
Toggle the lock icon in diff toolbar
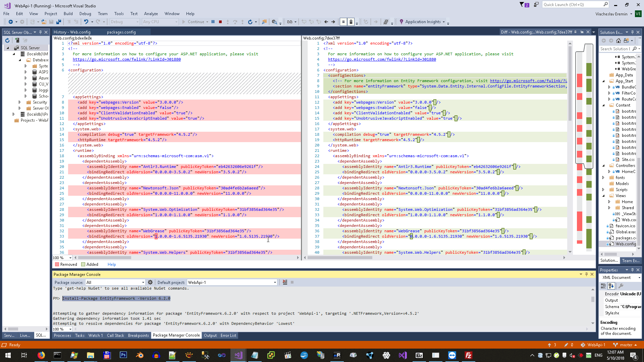point(351,22)
